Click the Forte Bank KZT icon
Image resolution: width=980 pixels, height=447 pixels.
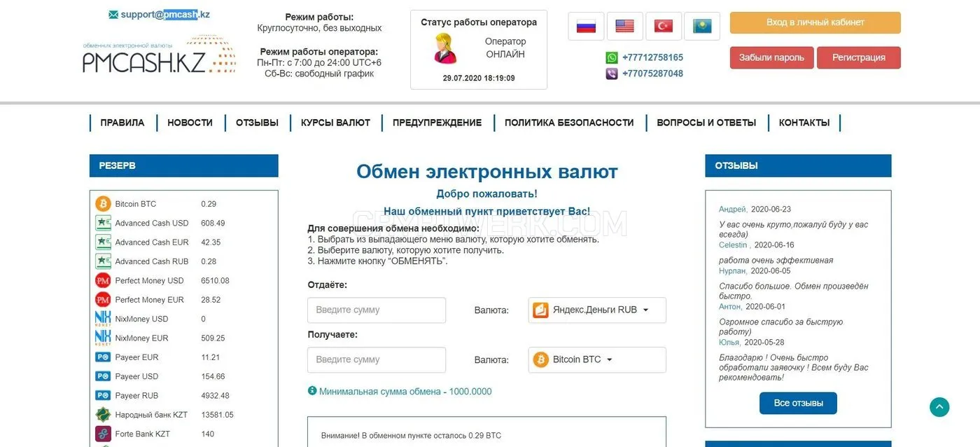tap(103, 434)
